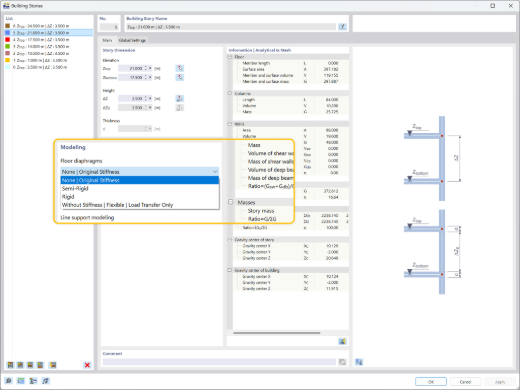Image resolution: width=520 pixels, height=390 pixels.
Task: Select story 4 with Ztop 17.500 m
Action: 49,40
